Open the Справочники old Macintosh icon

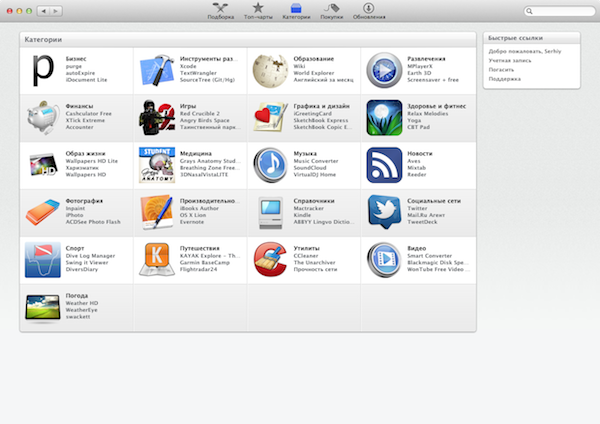271,213
